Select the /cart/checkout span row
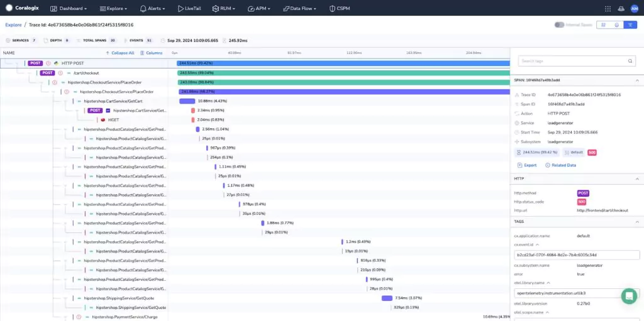Screen dimensions: 644x321 pyautogui.click(x=255, y=73)
